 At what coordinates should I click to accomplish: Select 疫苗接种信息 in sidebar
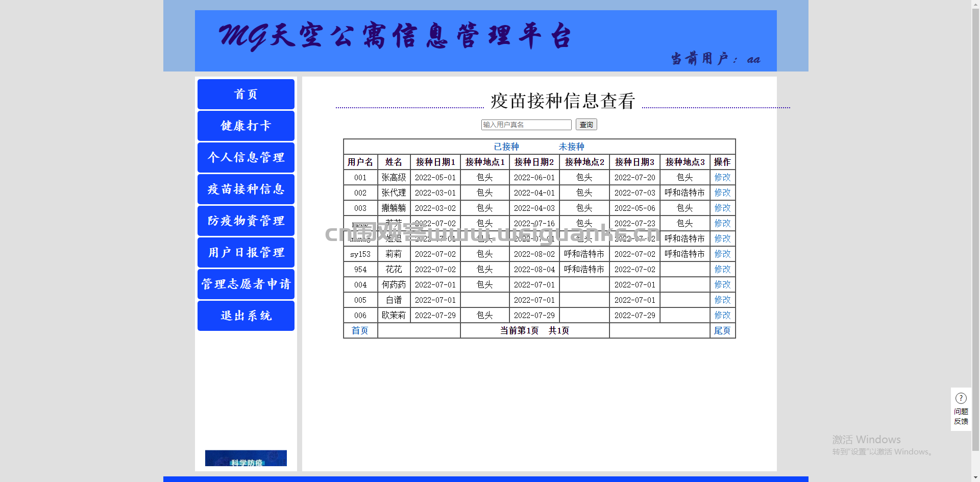click(x=246, y=189)
